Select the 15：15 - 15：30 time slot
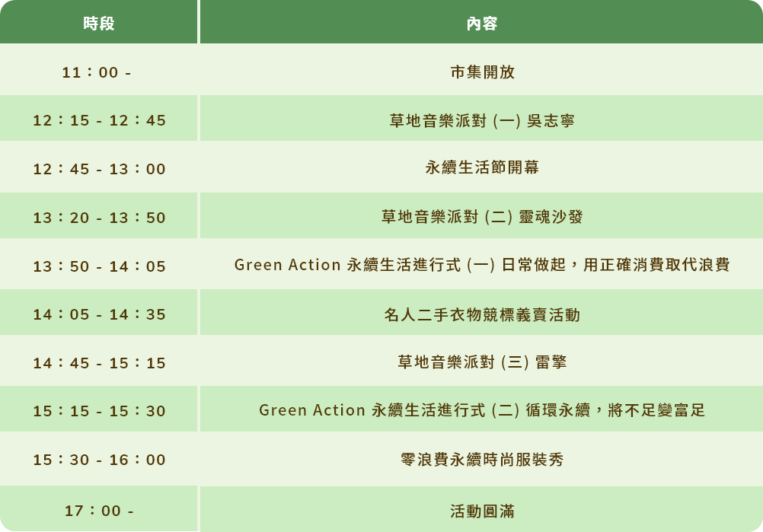This screenshot has width=763, height=532. [99, 411]
